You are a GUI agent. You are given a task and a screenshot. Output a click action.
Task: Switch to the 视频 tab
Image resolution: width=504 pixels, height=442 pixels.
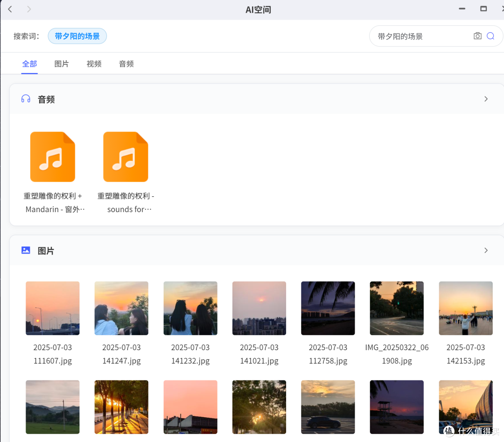click(x=94, y=63)
